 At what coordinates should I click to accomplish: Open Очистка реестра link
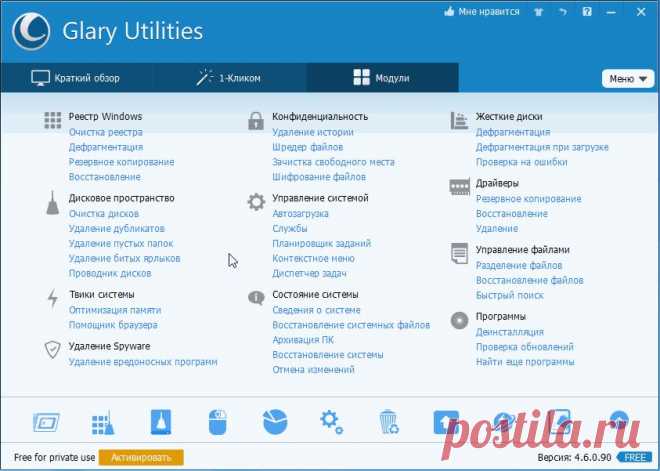(106, 132)
